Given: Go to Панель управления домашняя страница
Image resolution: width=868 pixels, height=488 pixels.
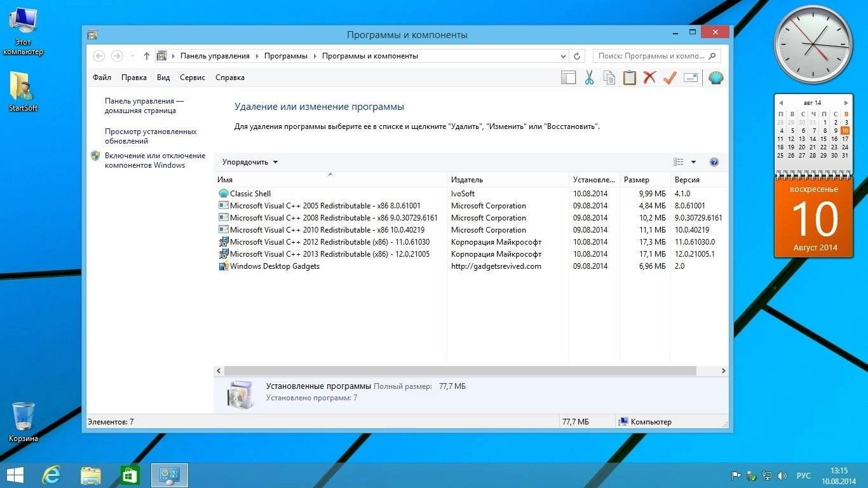Looking at the screenshot, I should point(144,105).
